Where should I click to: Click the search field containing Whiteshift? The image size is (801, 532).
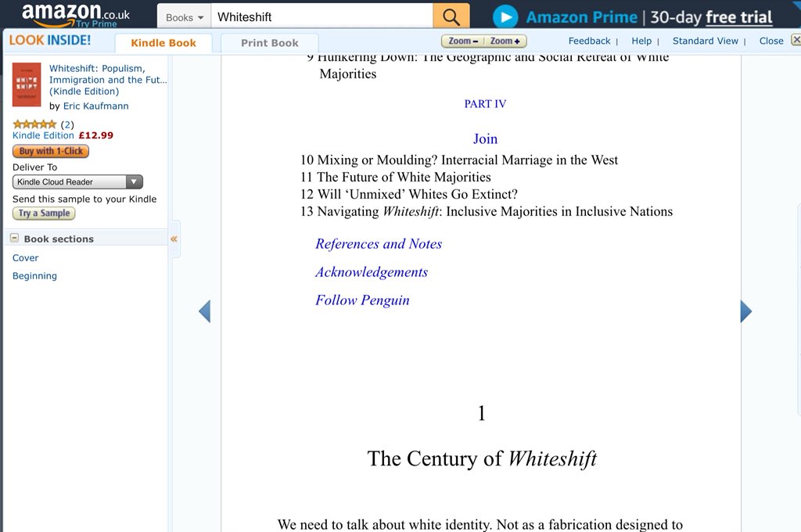321,17
